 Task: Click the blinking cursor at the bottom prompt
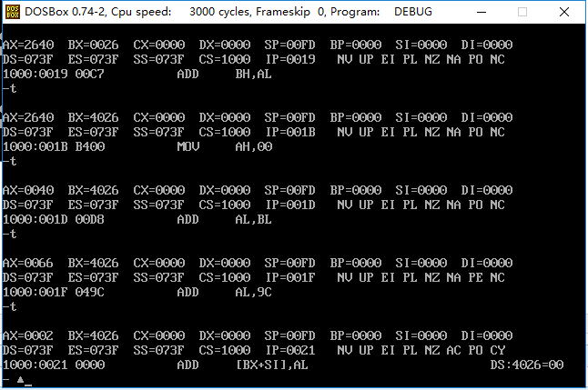27,385
